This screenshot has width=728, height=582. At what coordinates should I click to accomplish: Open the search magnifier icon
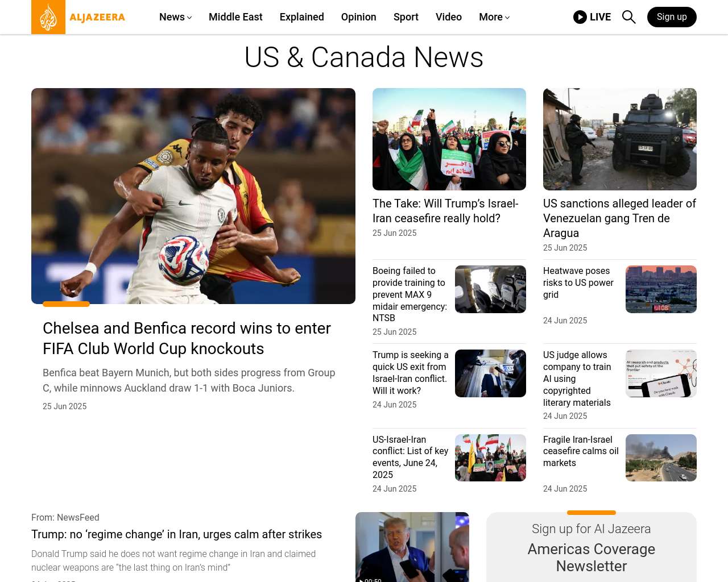[x=628, y=17]
